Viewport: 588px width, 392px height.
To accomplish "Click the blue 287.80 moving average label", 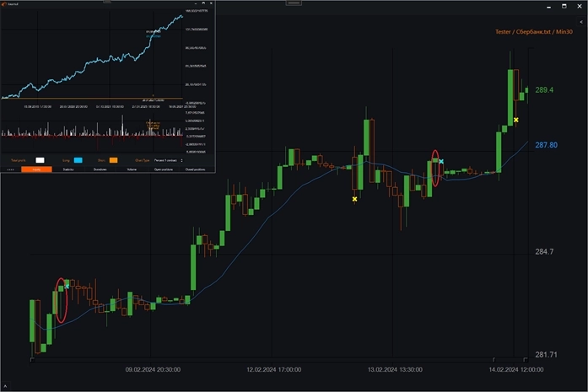I will click(x=546, y=145).
